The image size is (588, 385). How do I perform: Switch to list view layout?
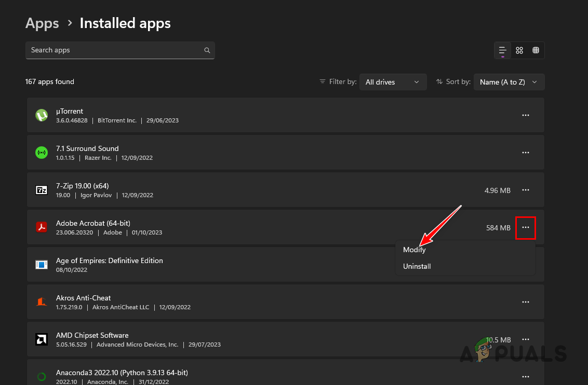click(502, 50)
